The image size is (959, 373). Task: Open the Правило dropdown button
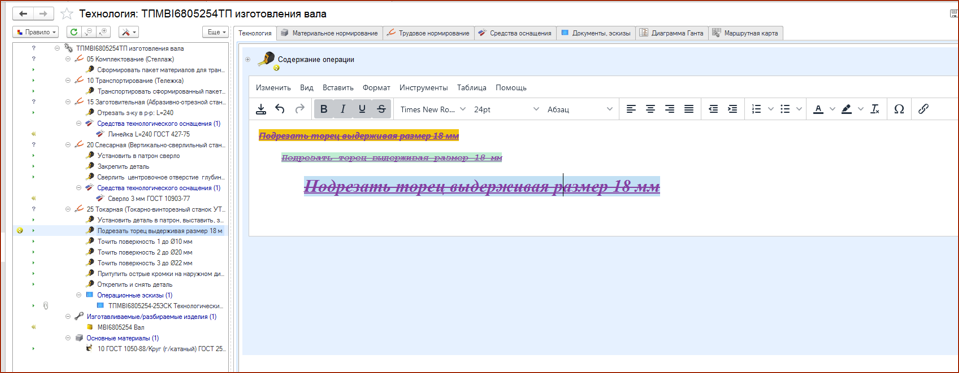point(36,32)
